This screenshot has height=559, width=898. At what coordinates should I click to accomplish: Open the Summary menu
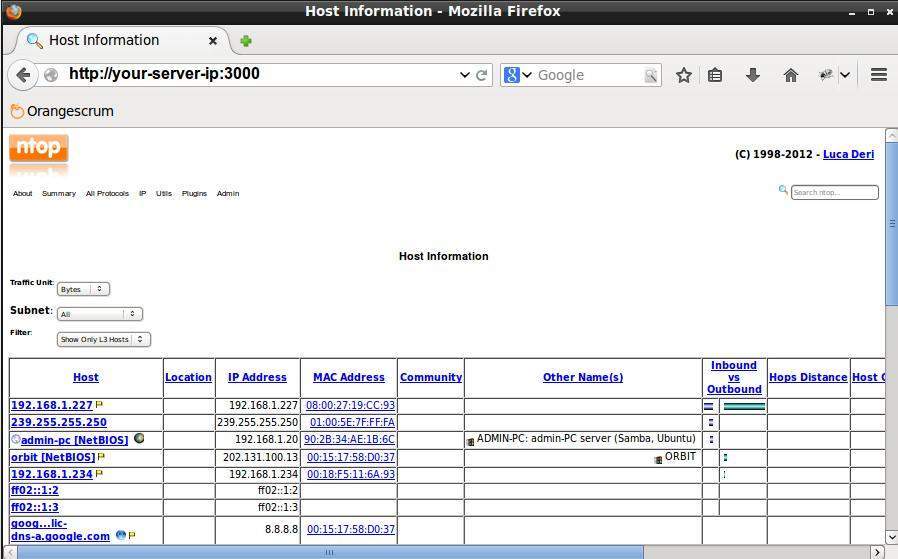(x=59, y=194)
